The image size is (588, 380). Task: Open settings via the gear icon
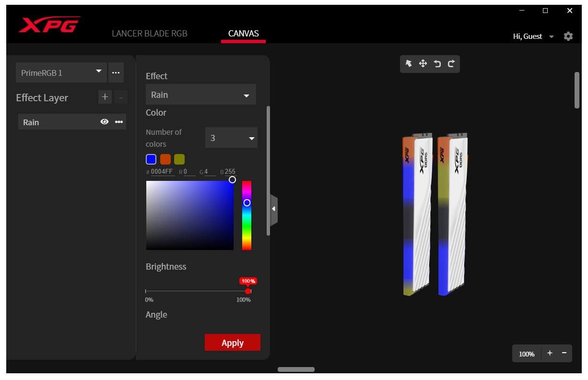568,36
